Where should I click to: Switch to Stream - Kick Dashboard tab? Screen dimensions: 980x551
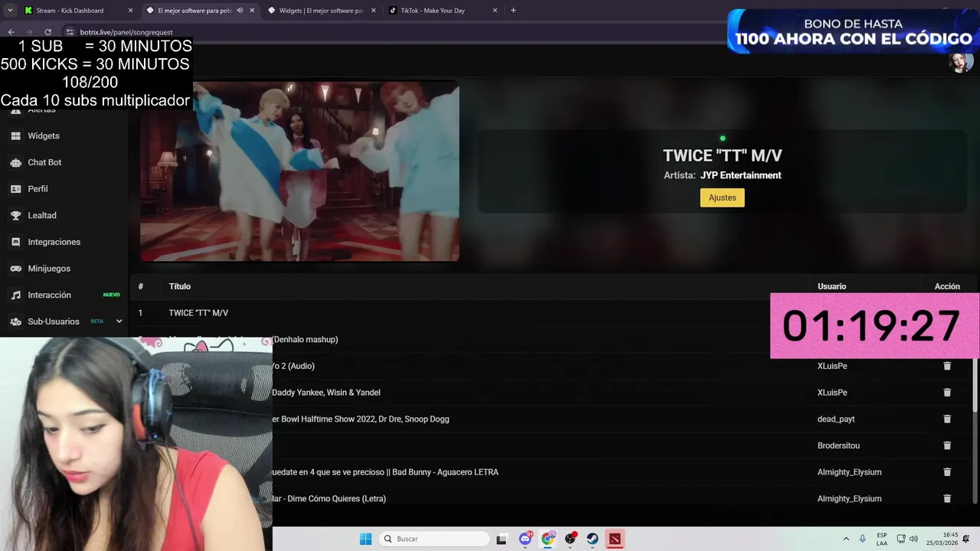[x=70, y=11]
